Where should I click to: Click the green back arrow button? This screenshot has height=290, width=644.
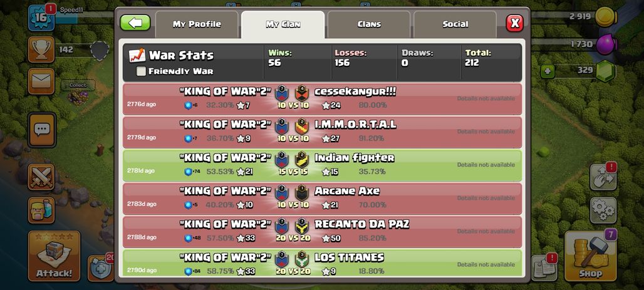(x=135, y=23)
